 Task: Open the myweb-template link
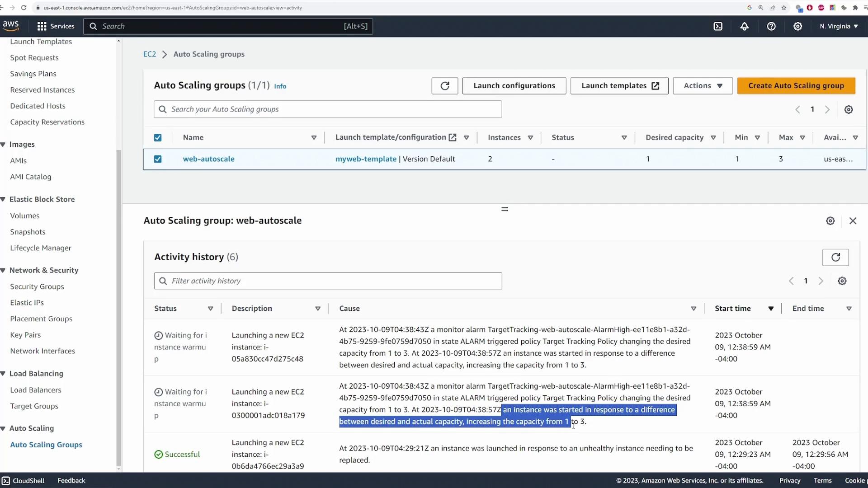(366, 159)
